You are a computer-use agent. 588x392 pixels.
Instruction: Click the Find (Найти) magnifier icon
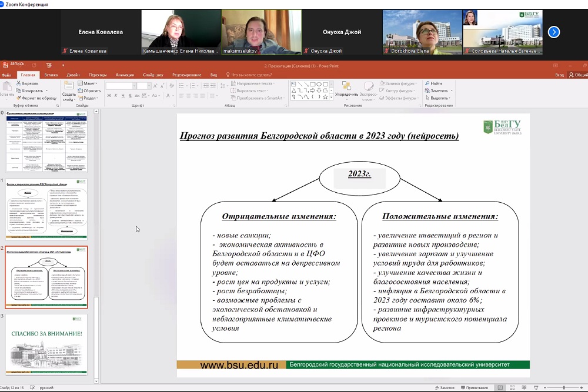[x=427, y=83]
